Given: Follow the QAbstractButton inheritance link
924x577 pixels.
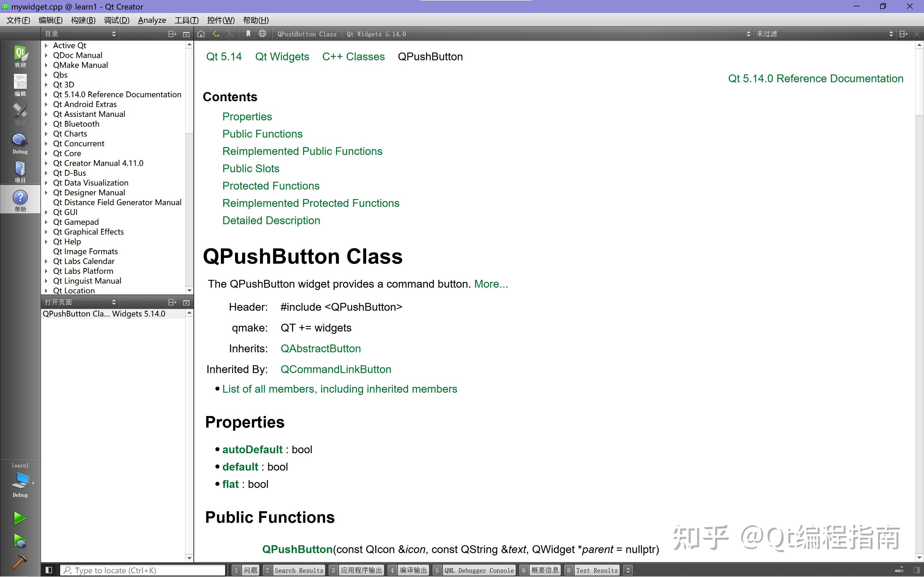Looking at the screenshot, I should pyautogui.click(x=320, y=349).
